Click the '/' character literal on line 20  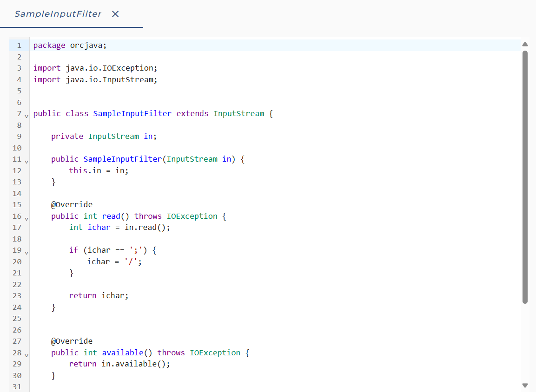pyautogui.click(x=131, y=261)
